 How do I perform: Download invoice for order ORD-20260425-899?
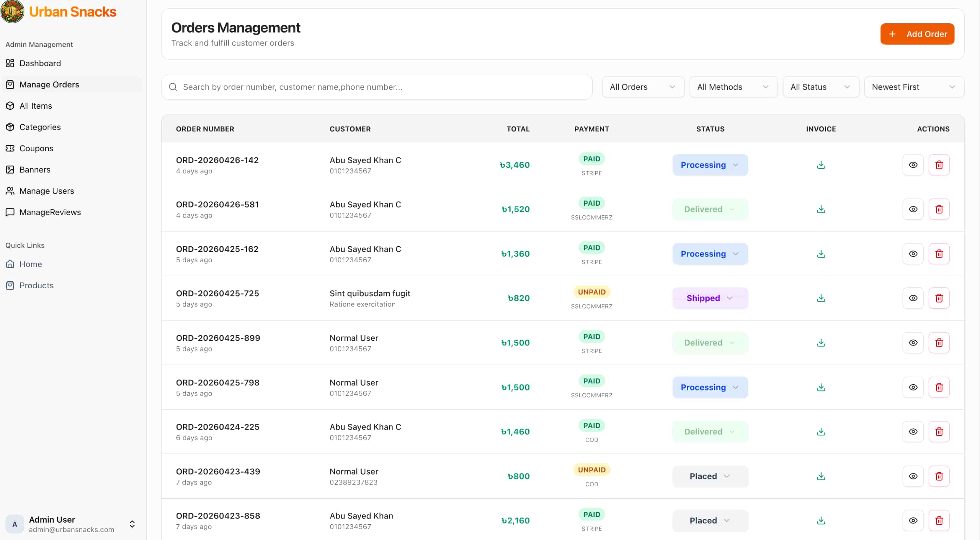(821, 343)
